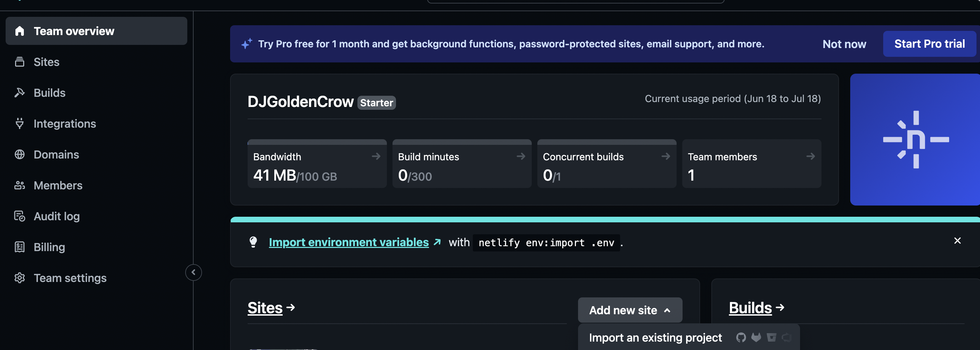The image size is (980, 350).
Task: Open the Bandwidth usage card
Action: click(317, 163)
